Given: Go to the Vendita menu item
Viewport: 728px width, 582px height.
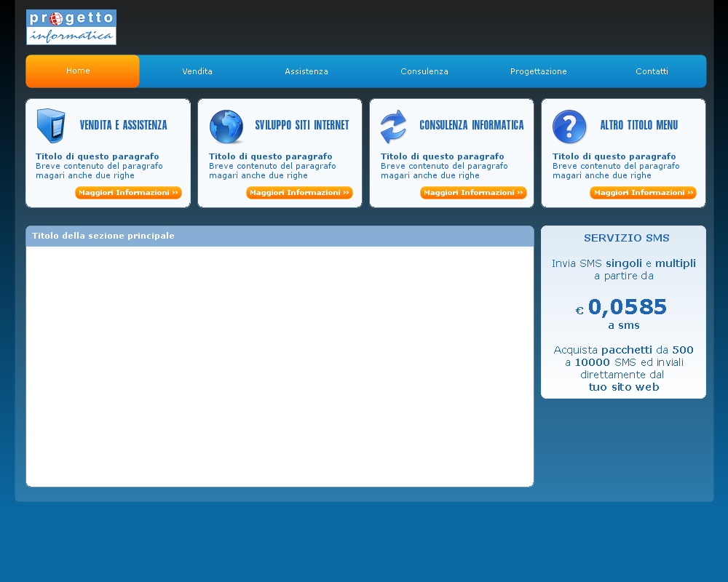Looking at the screenshot, I should (197, 71).
